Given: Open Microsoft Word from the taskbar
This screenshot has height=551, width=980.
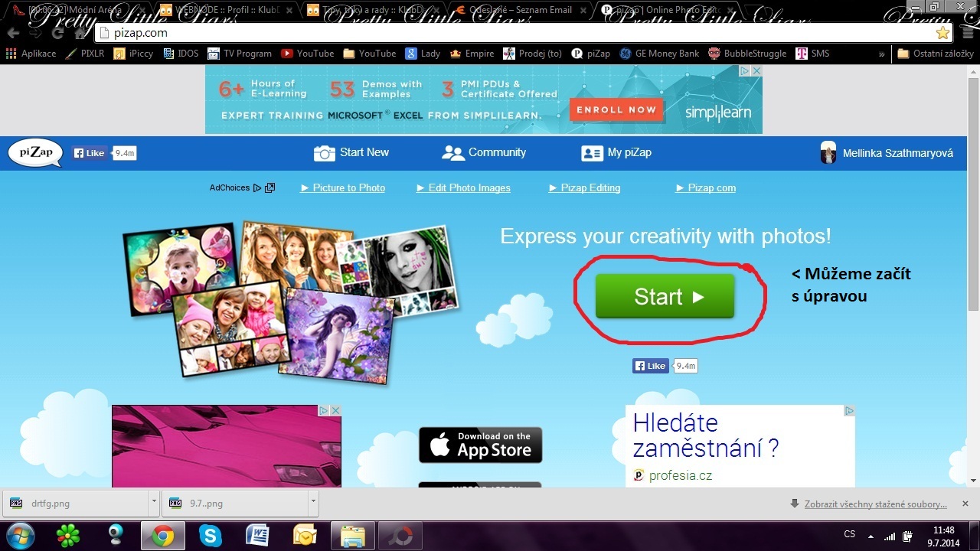Looking at the screenshot, I should [x=257, y=534].
